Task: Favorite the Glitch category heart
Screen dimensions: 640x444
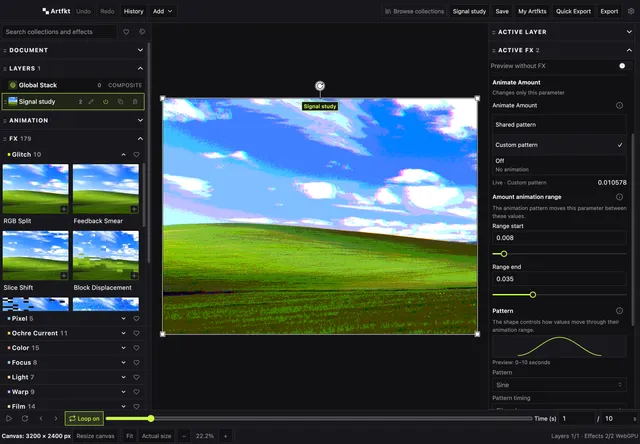Action: click(x=136, y=155)
